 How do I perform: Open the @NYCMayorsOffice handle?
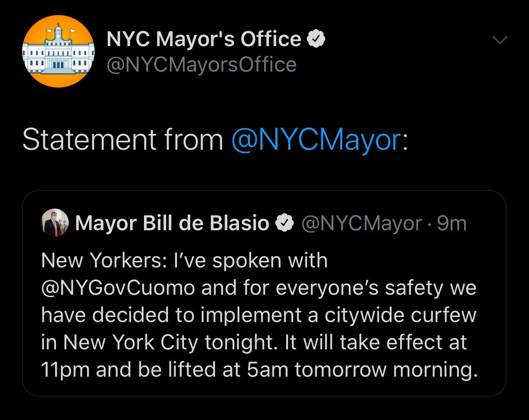pyautogui.click(x=201, y=65)
